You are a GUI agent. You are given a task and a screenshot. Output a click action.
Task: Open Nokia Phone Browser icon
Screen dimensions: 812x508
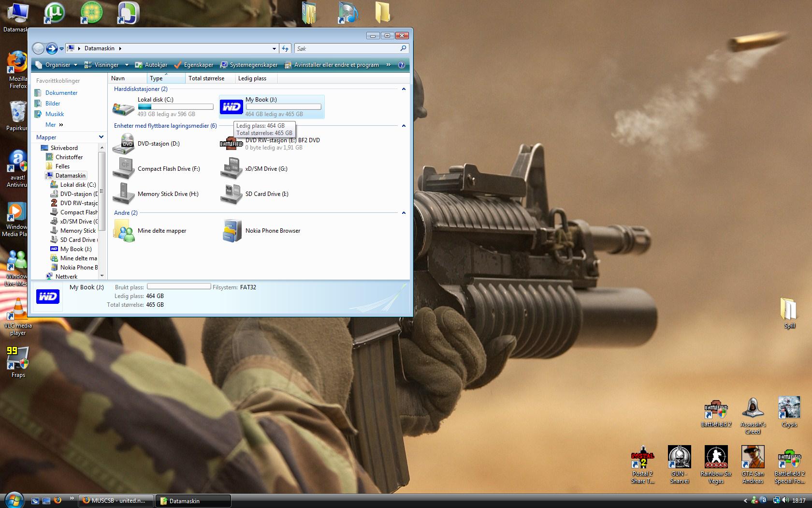[x=232, y=231]
